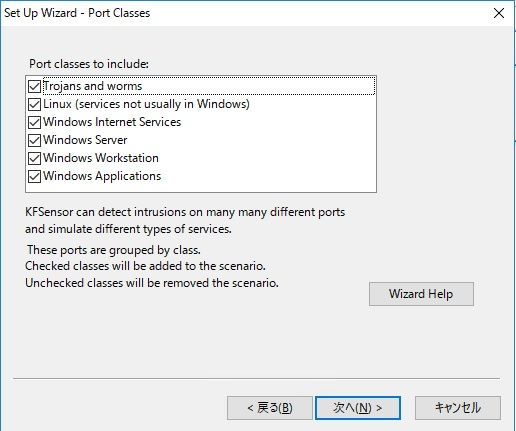Uncheck the Windows Internet Services checkbox
Image resolution: width=516 pixels, height=431 pixels.
[x=34, y=122]
